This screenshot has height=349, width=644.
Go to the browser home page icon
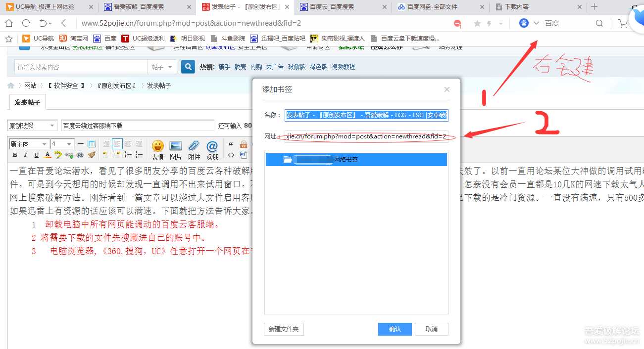[9, 23]
